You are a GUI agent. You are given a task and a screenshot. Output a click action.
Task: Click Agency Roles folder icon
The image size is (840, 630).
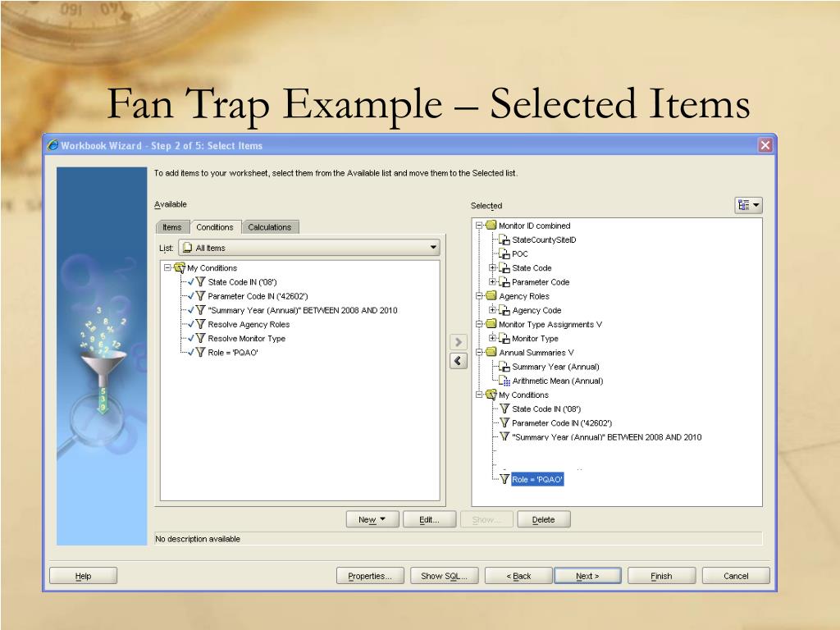coord(491,295)
